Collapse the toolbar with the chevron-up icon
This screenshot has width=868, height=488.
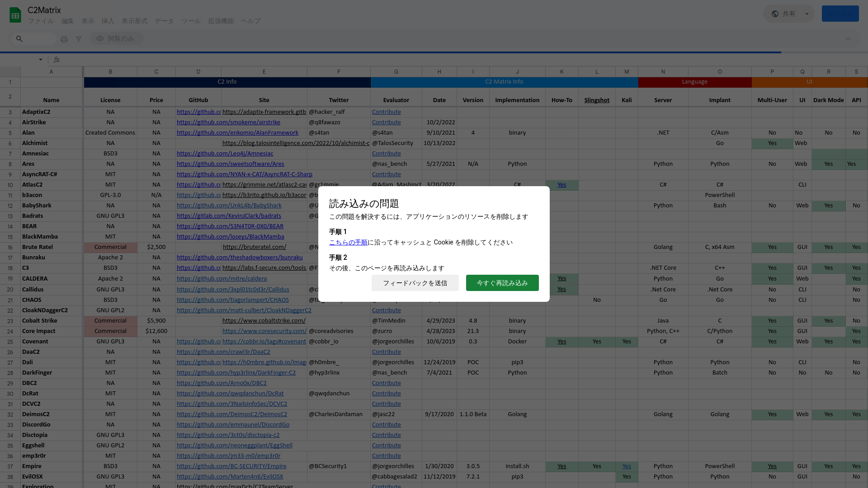(x=848, y=39)
